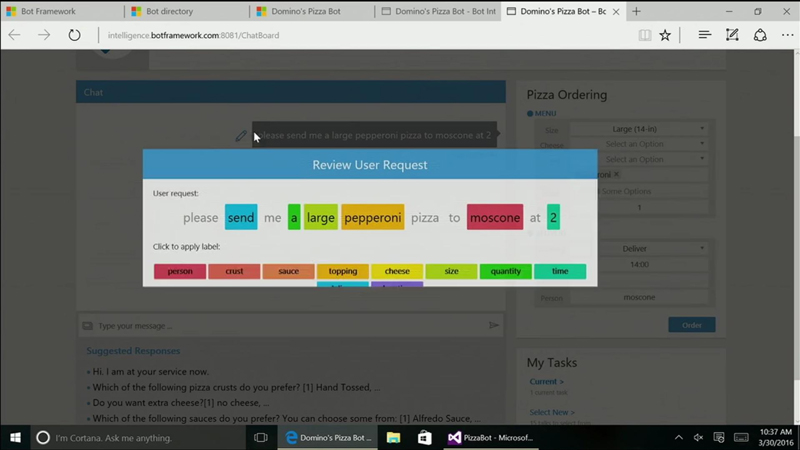Apply the sauce label

tap(288, 271)
